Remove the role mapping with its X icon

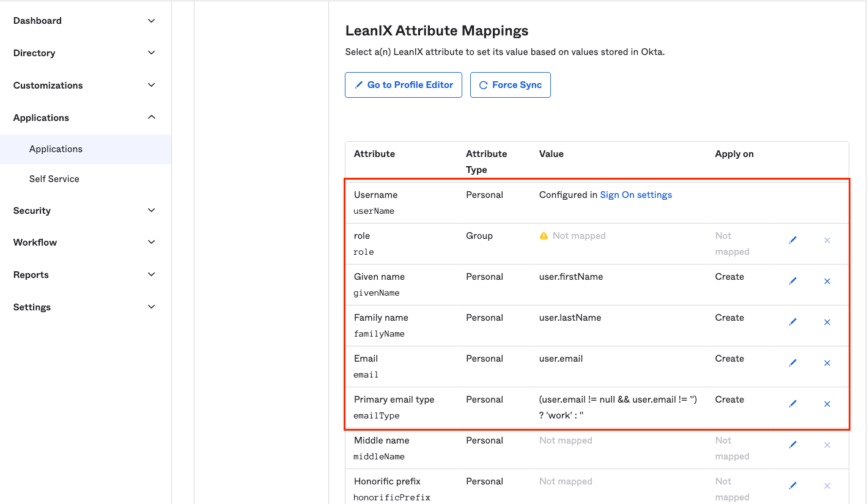coord(827,241)
